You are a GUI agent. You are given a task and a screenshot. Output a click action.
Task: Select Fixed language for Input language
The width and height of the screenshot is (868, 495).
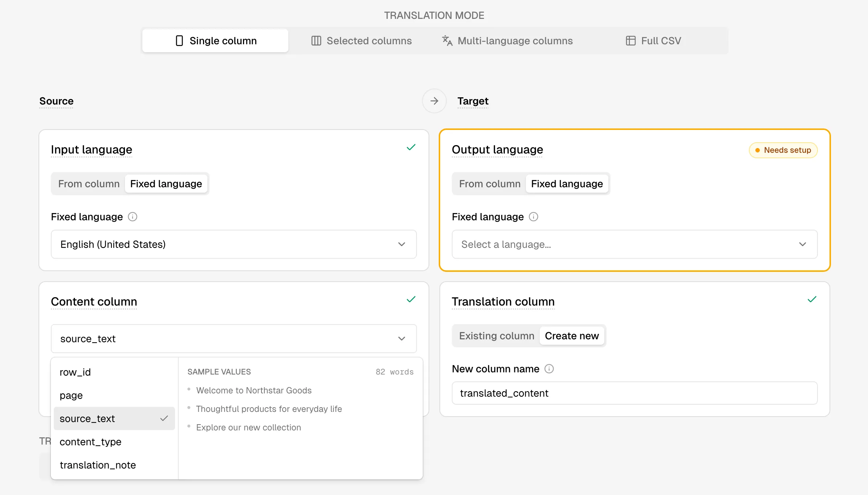[x=166, y=184]
